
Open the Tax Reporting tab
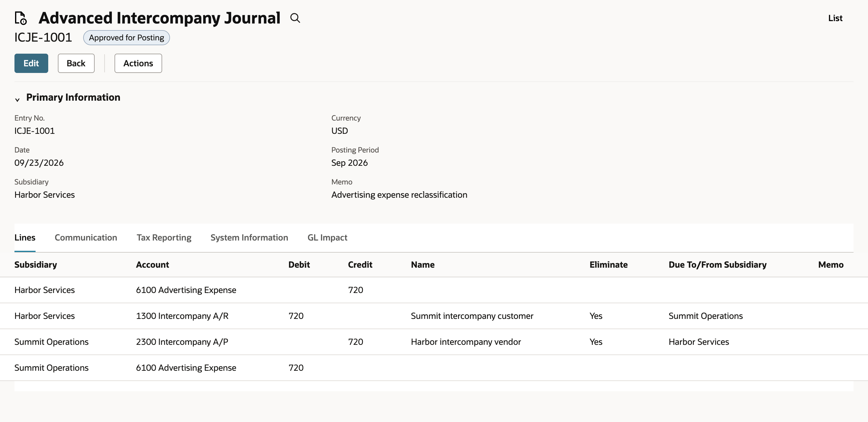pos(164,237)
